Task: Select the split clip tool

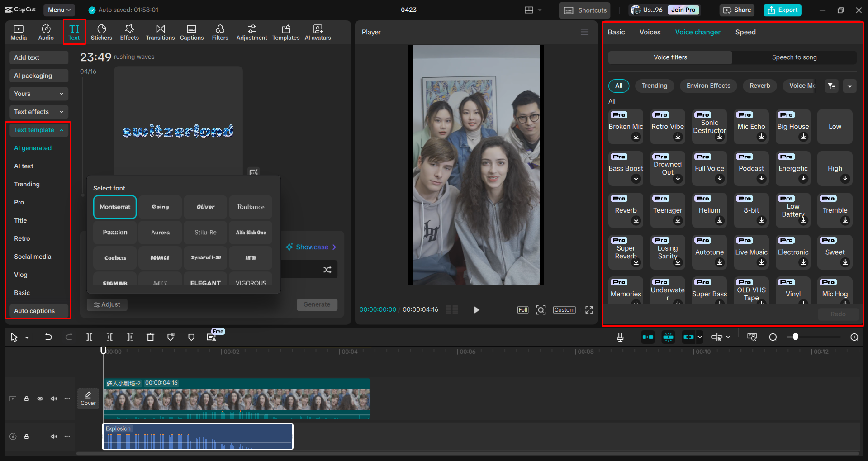Action: (x=89, y=337)
